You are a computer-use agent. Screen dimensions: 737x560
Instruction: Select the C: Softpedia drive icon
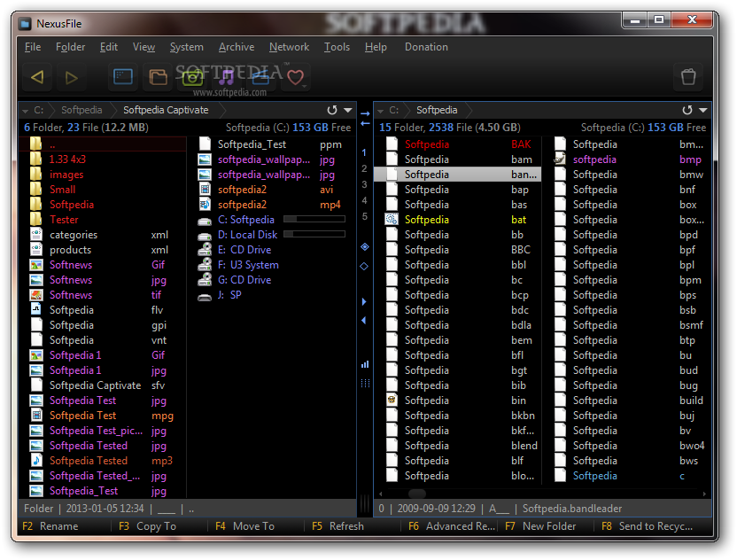click(205, 220)
